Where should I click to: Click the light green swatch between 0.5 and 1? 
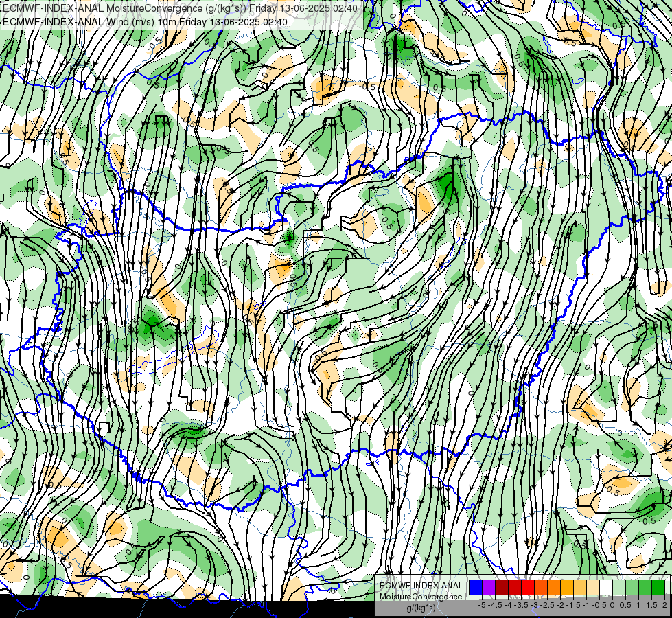pos(632,588)
